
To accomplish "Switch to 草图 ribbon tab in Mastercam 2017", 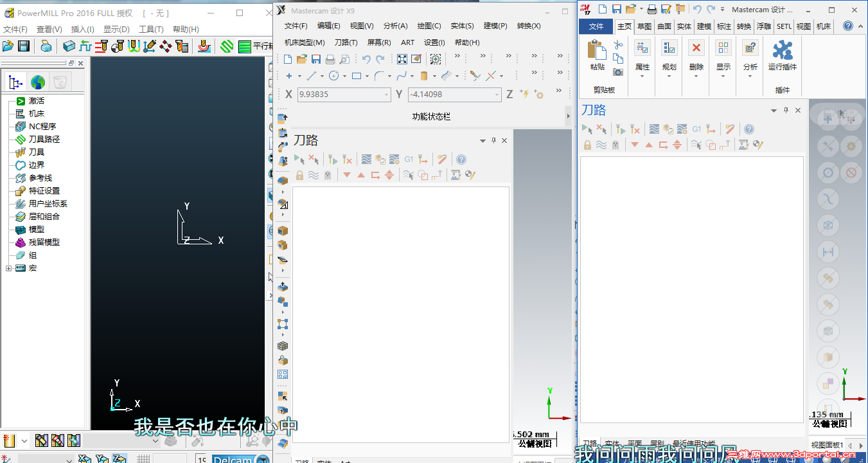I will click(x=644, y=26).
